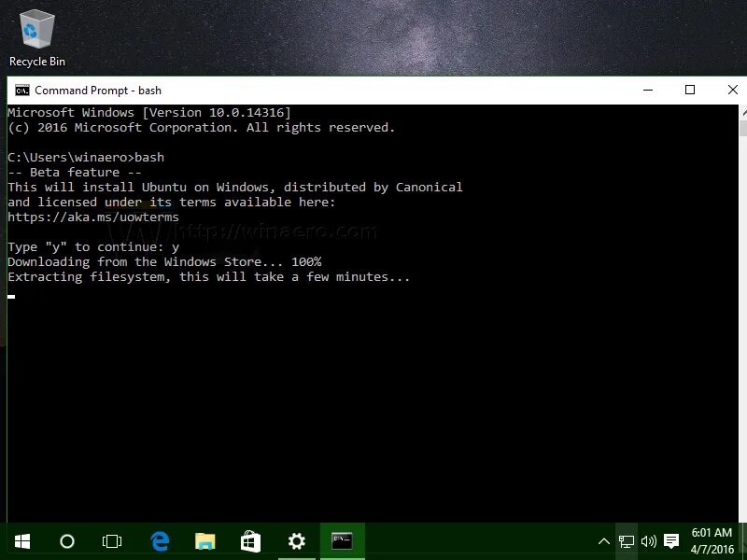
Task: Click the 'Microsoft Windows [Version 10.0.14316]' line
Action: click(149, 112)
